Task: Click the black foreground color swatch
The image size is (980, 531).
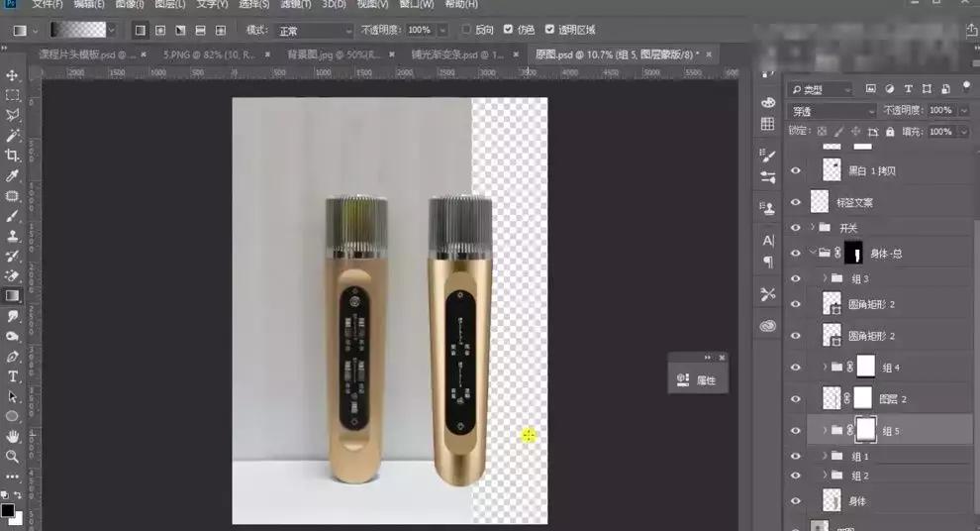Action: point(8,510)
